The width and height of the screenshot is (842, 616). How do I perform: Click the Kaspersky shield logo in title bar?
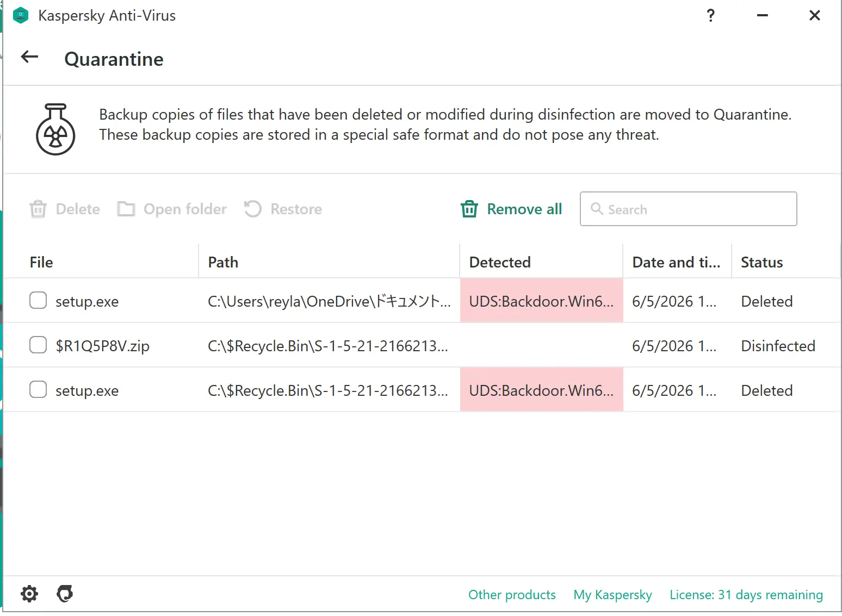tap(20, 15)
